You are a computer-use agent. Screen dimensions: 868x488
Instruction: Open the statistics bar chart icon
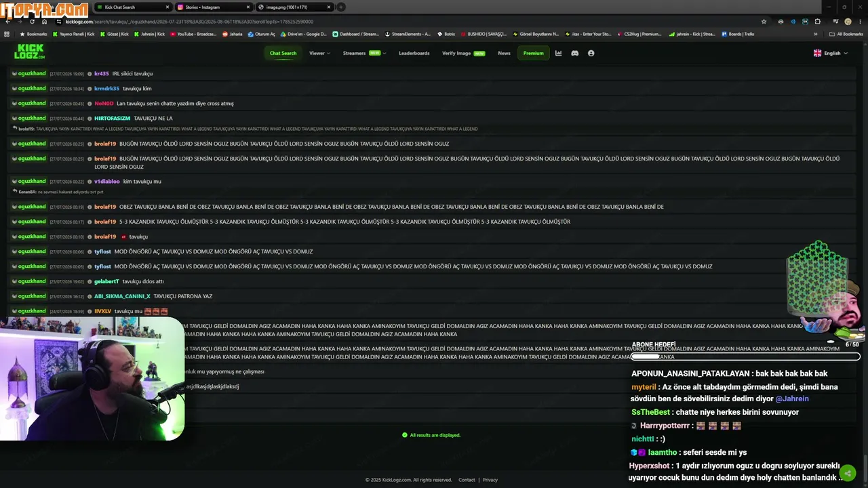[558, 53]
